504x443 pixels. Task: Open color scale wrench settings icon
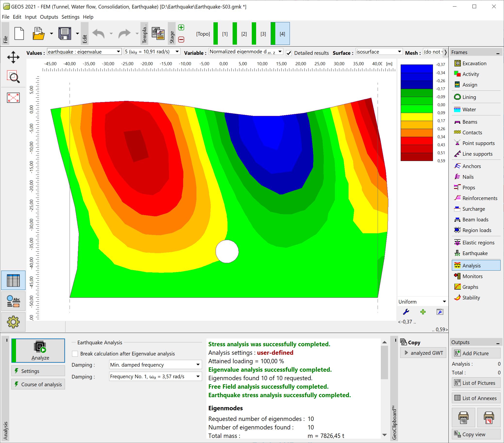pos(406,312)
